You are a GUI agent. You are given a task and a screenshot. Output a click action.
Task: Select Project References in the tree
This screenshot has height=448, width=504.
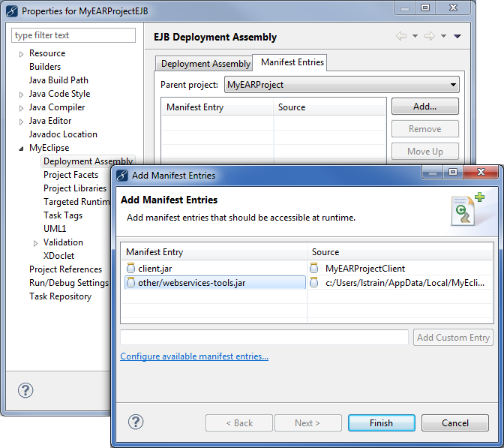point(65,269)
